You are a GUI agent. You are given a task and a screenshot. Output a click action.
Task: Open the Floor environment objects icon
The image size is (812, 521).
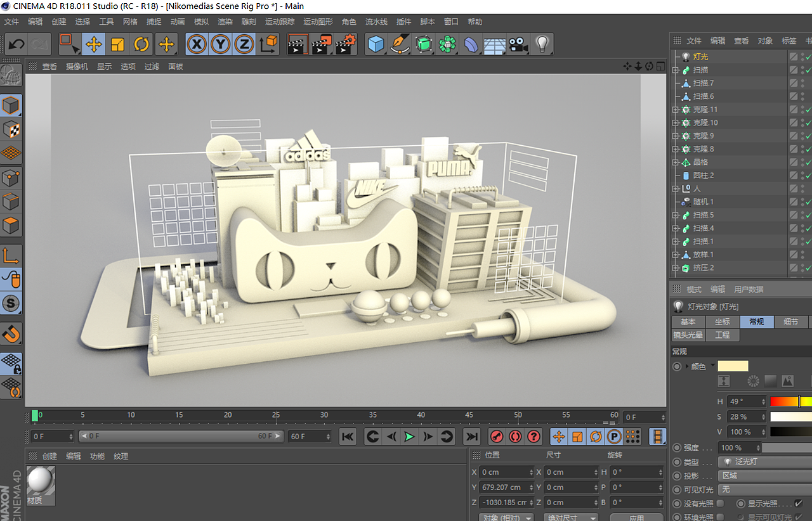pos(494,44)
